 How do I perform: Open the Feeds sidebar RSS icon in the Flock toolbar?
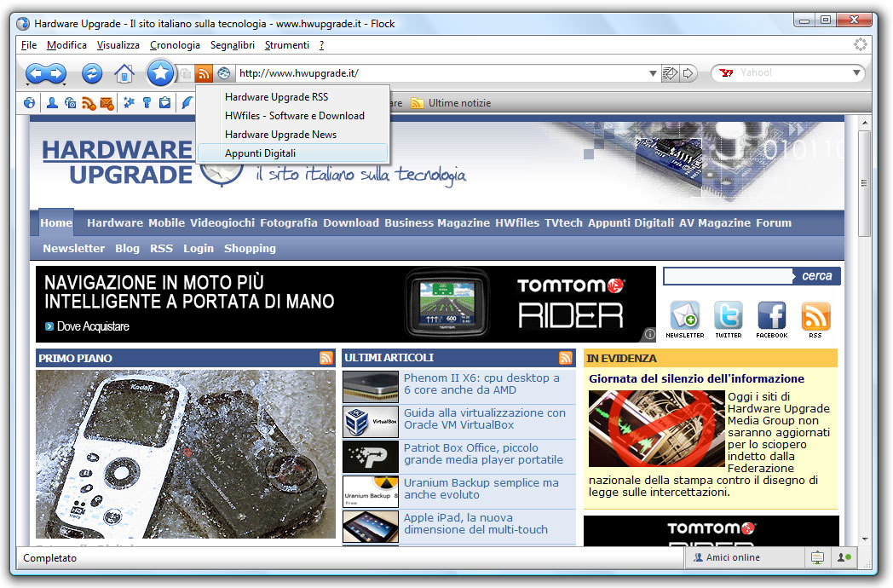click(x=89, y=103)
